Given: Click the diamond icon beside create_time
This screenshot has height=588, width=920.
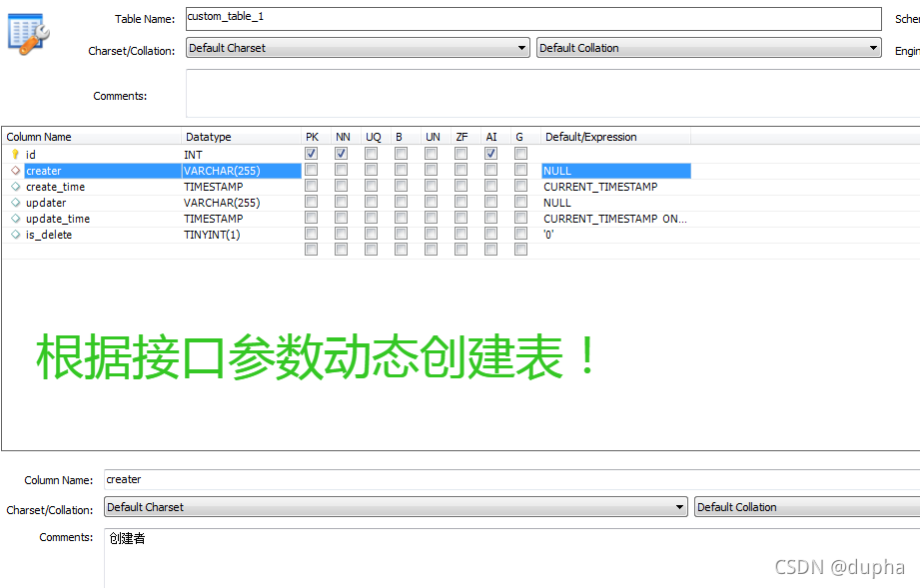Looking at the screenshot, I should click(x=15, y=187).
